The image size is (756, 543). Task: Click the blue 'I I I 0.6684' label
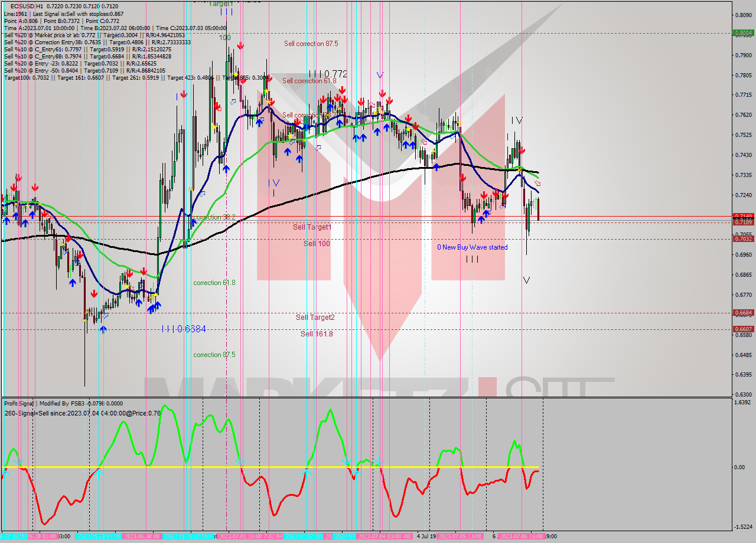[184, 329]
